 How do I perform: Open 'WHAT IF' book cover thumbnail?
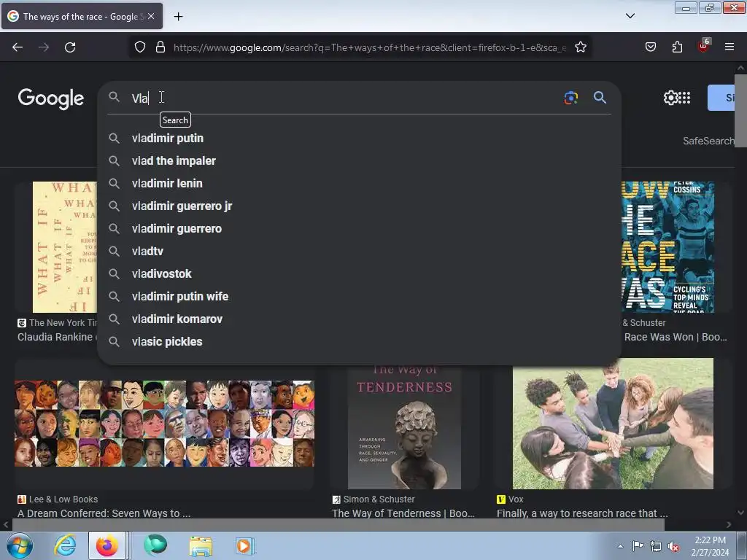[65, 247]
